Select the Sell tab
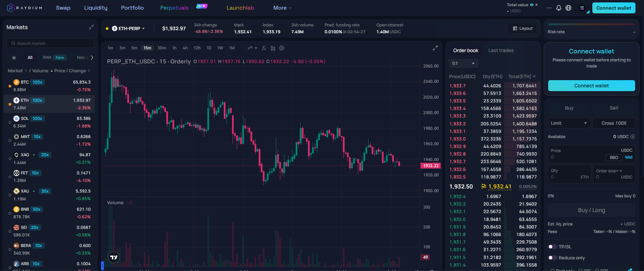Image resolution: width=644 pixels, height=271 pixels. coord(614,108)
